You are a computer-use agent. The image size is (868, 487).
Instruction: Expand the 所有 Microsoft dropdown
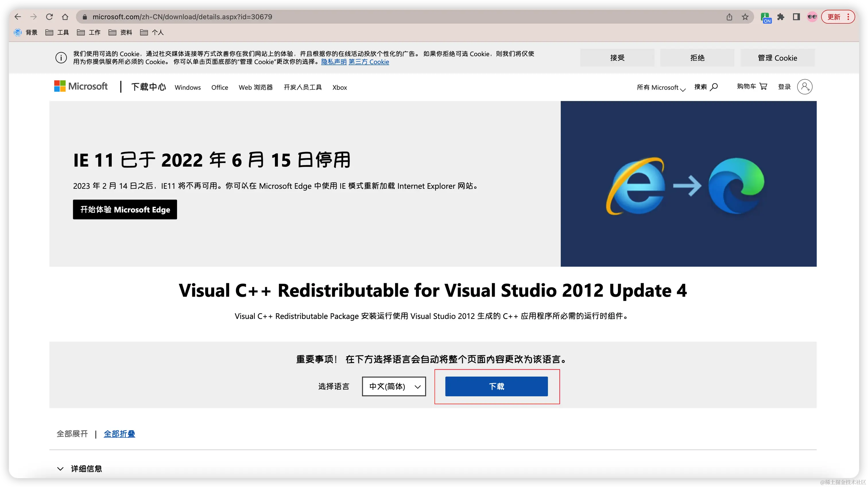click(661, 87)
